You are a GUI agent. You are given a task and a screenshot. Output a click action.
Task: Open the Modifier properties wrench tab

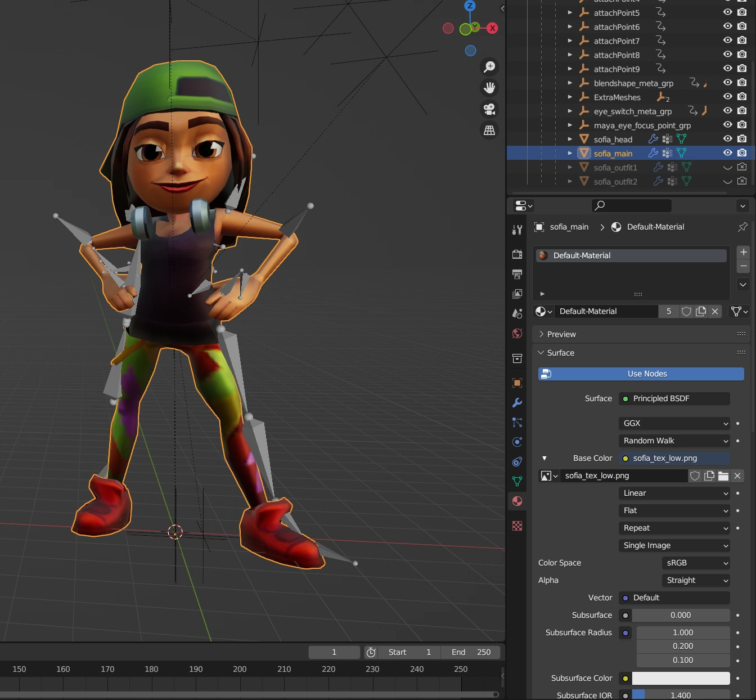tap(517, 403)
